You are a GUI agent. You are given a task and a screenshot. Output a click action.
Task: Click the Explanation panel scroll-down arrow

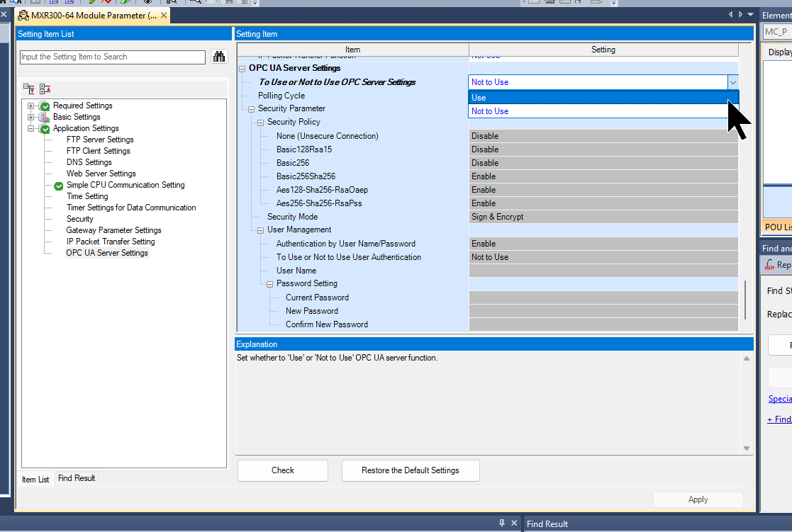point(747,448)
